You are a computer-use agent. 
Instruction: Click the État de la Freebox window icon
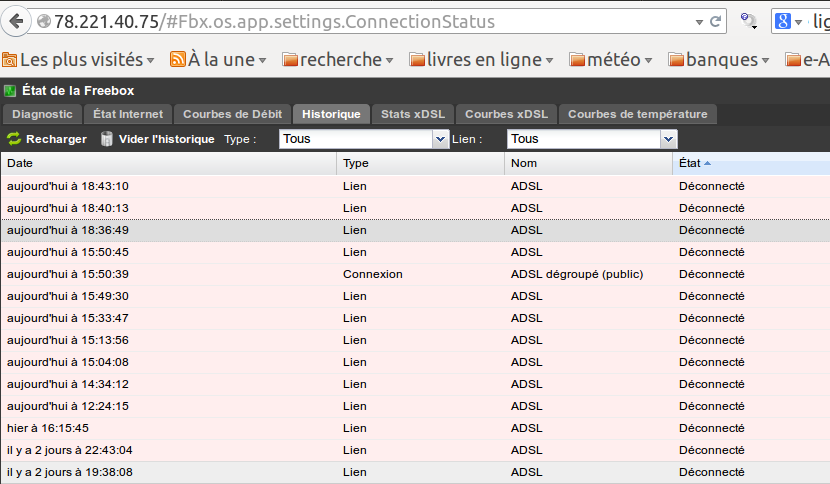(11, 91)
